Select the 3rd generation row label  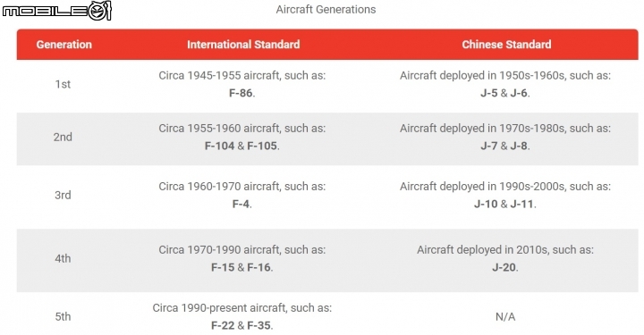(63, 195)
